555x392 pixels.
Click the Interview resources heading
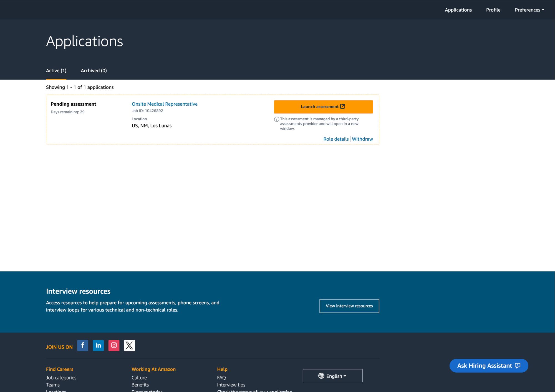pyautogui.click(x=78, y=291)
